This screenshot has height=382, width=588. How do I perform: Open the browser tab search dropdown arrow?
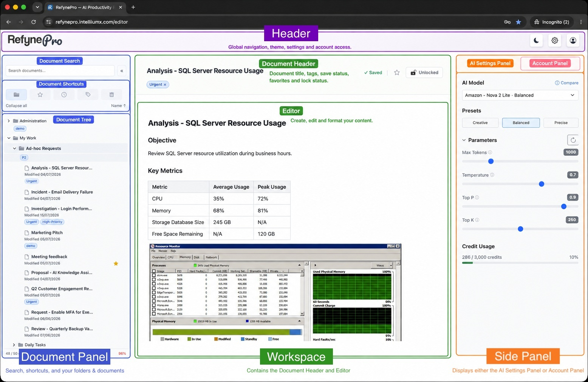click(x=37, y=7)
